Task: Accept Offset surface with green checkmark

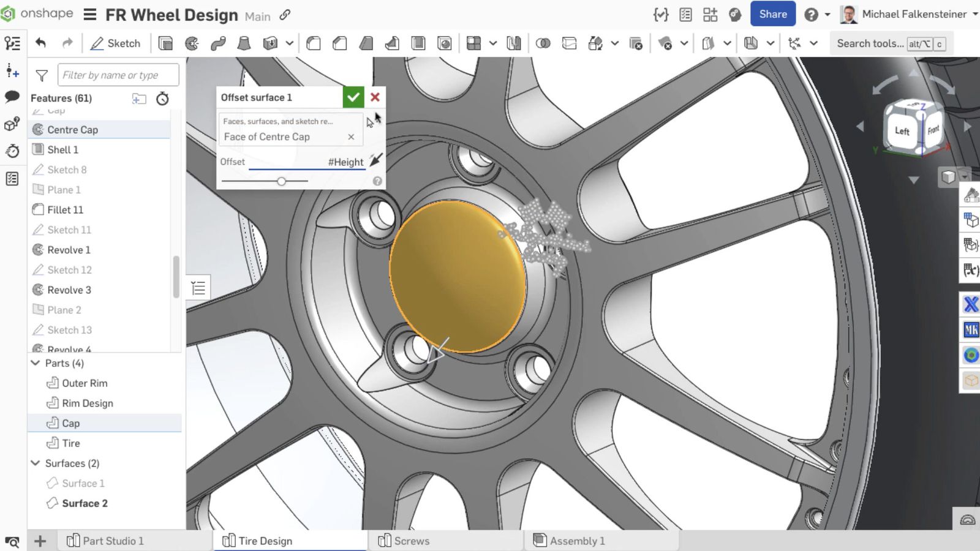Action: [353, 97]
